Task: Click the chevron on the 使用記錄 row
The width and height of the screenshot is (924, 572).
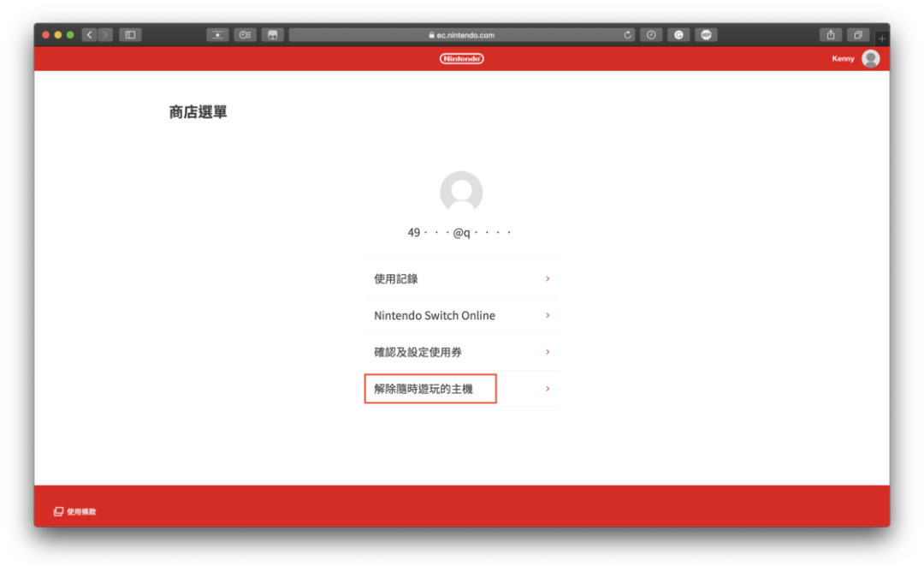Action: point(548,278)
